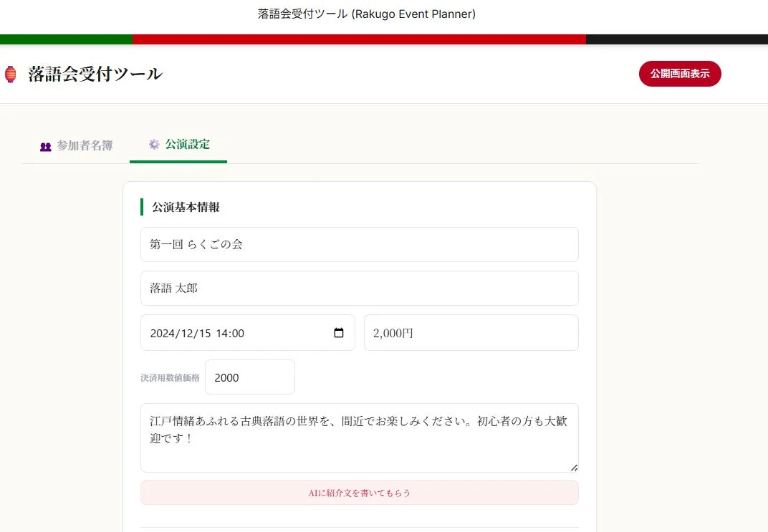
Task: Click the people icon on 参加者名簿 tab
Action: coord(45,145)
